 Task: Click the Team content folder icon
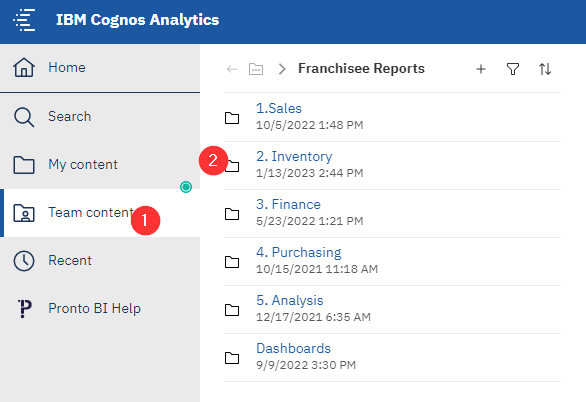(24, 213)
